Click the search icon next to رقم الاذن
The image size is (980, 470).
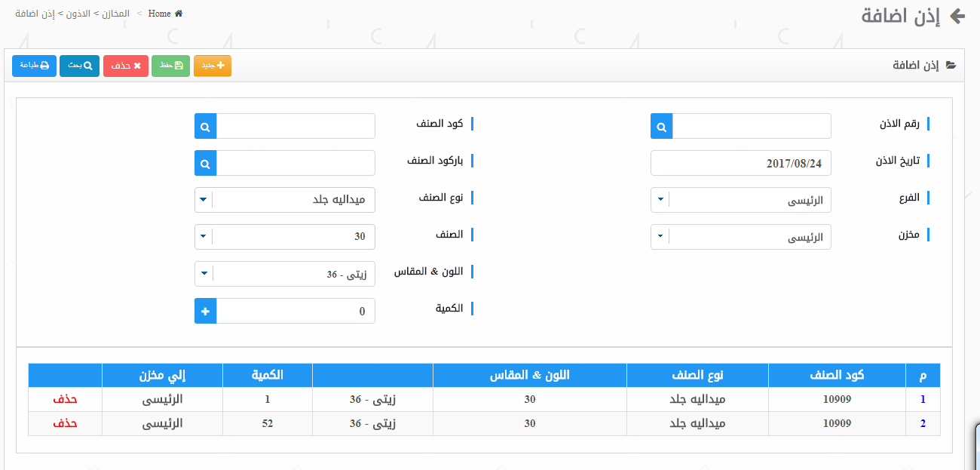point(661,127)
